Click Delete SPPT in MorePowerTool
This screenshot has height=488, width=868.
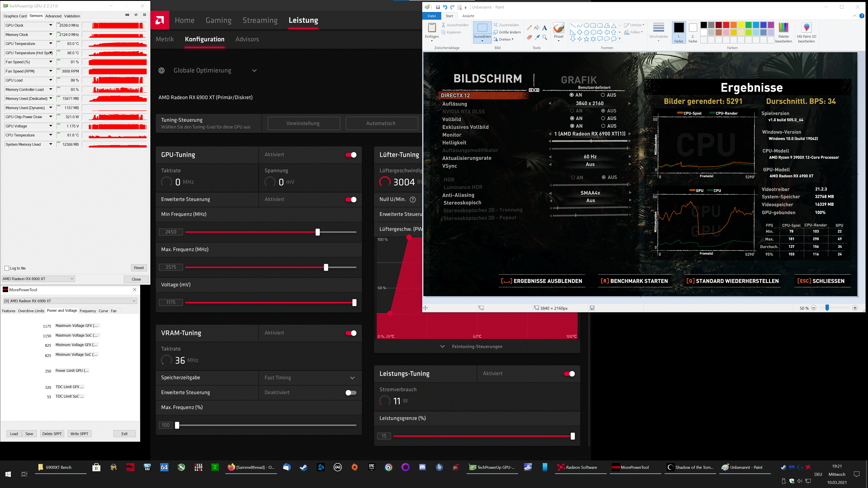(52, 434)
